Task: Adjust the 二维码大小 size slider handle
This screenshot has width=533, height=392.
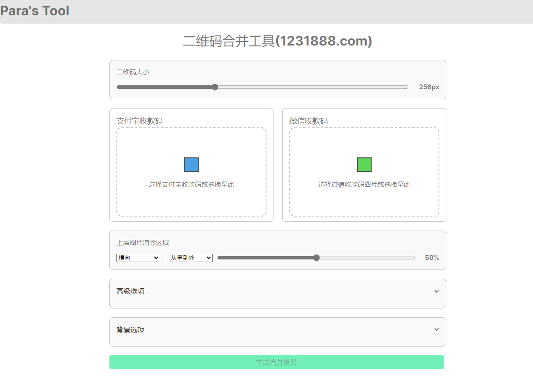Action: [x=214, y=87]
